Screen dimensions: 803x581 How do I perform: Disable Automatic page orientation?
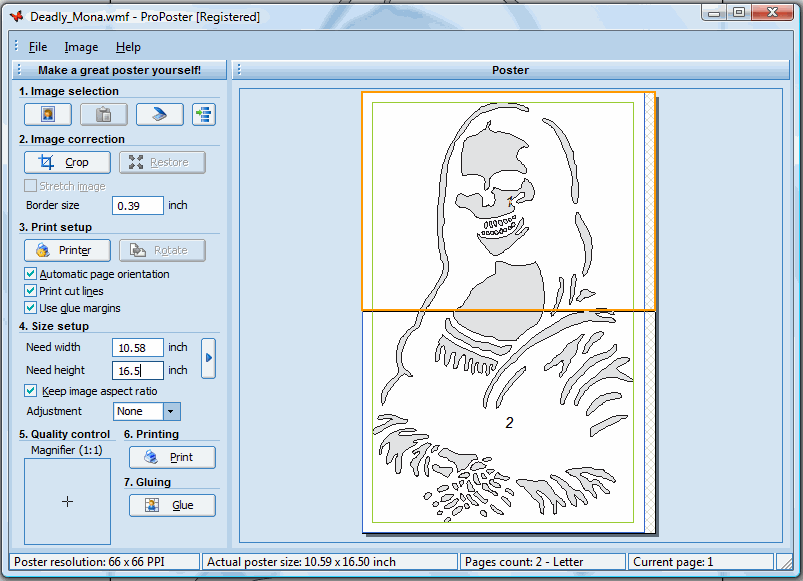click(31, 274)
